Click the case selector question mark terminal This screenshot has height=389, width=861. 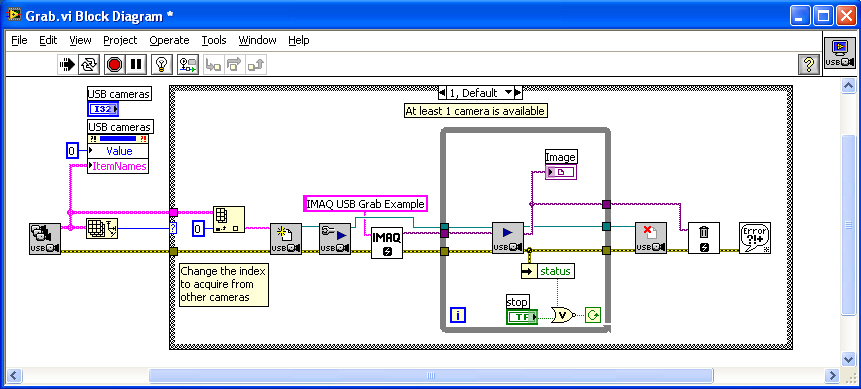(x=174, y=228)
